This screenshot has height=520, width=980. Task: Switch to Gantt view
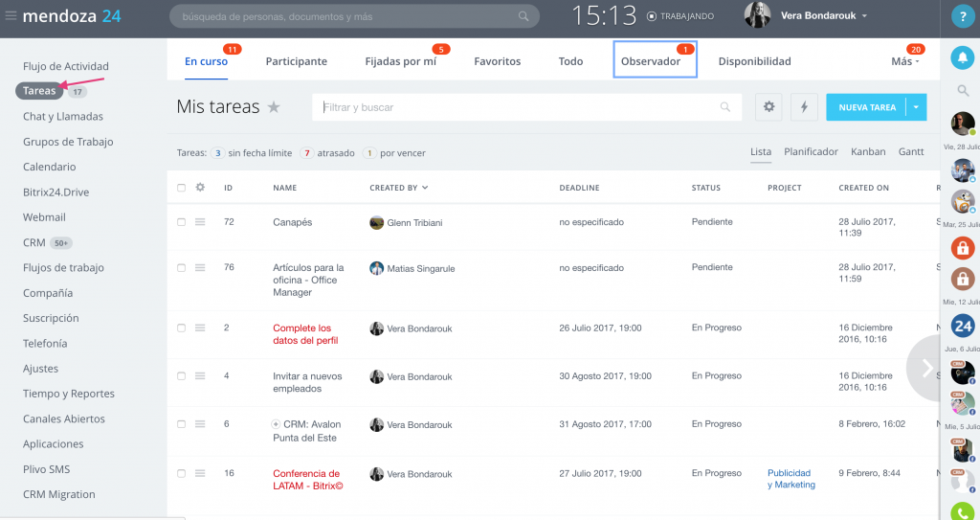pyautogui.click(x=911, y=152)
